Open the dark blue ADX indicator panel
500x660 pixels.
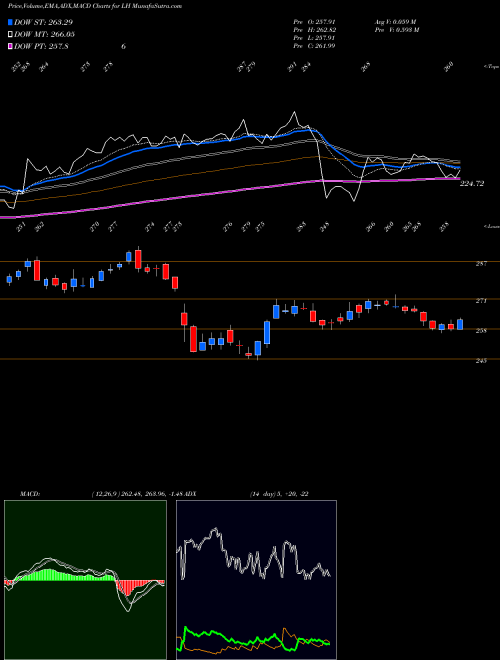(256, 580)
